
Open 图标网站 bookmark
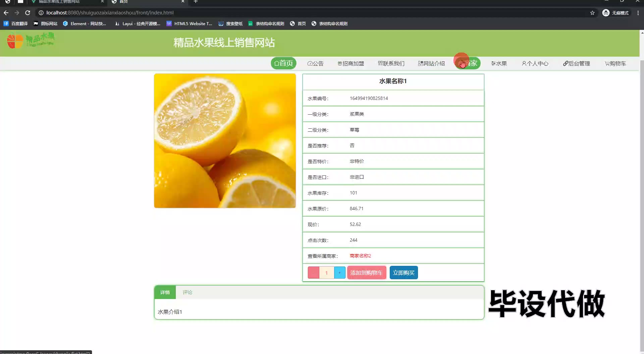click(45, 23)
